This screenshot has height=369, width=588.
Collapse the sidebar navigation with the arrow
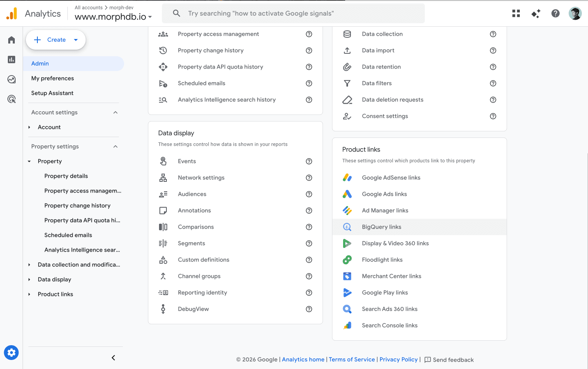click(113, 358)
